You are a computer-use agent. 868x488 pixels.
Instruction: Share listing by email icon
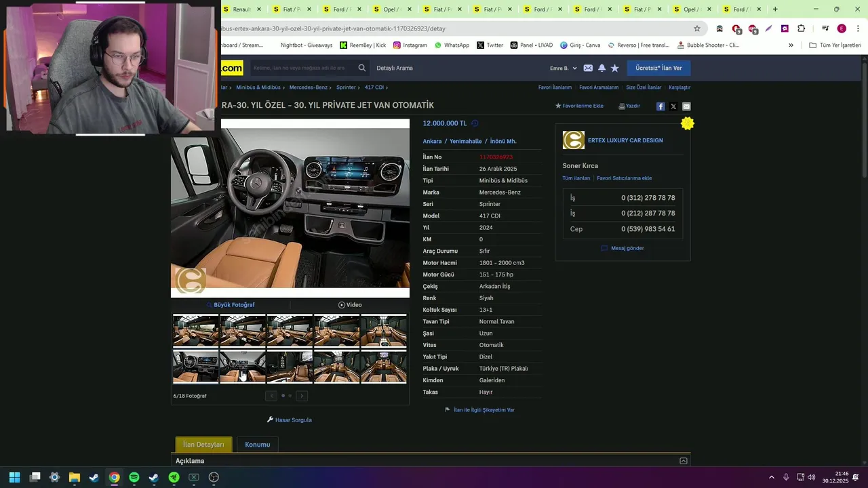[686, 106]
